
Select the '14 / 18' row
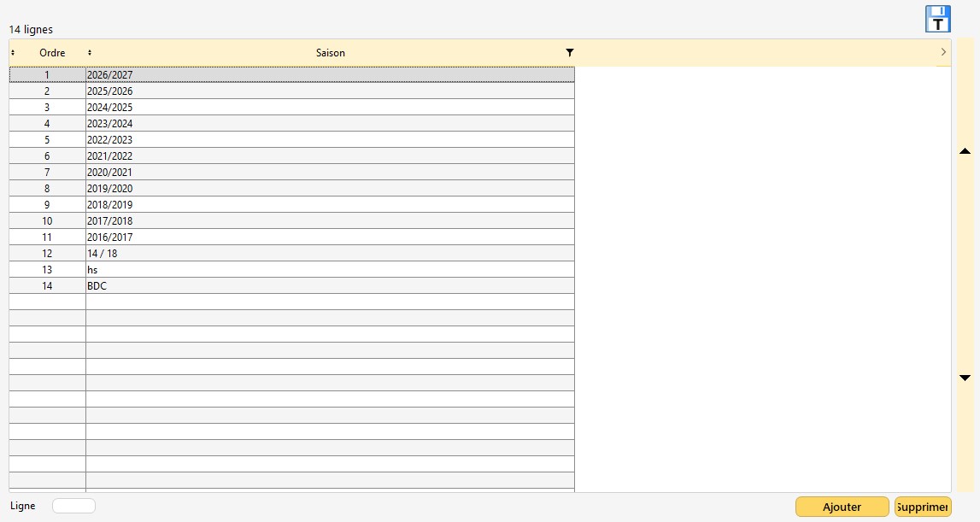[329, 254]
